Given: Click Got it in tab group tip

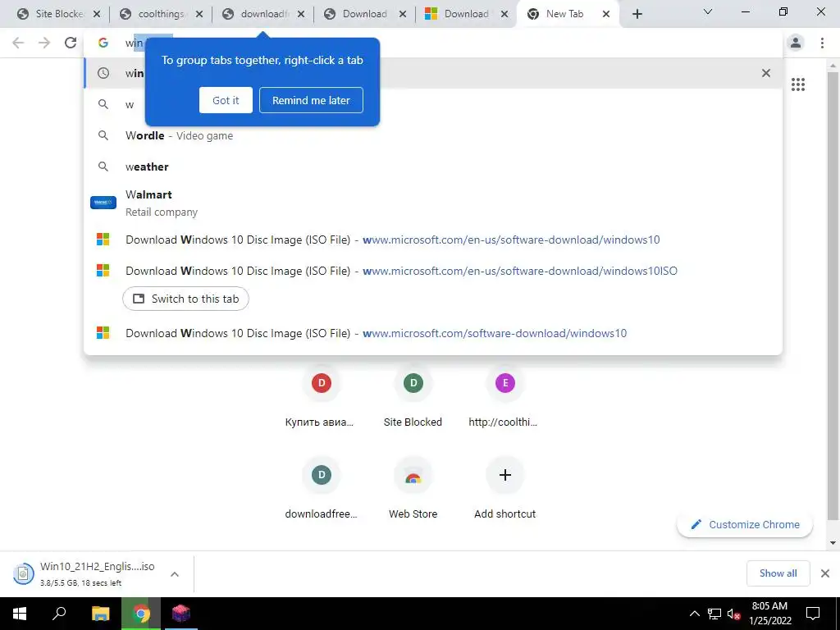Looking at the screenshot, I should point(226,100).
